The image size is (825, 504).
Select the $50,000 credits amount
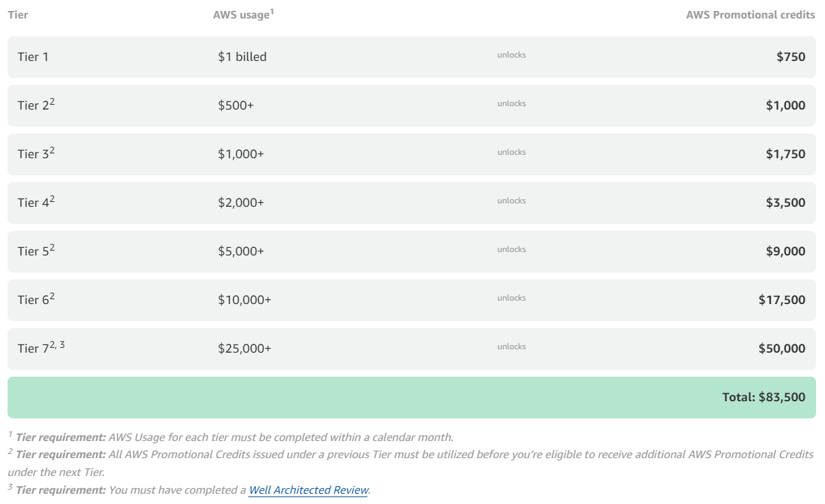tap(781, 349)
